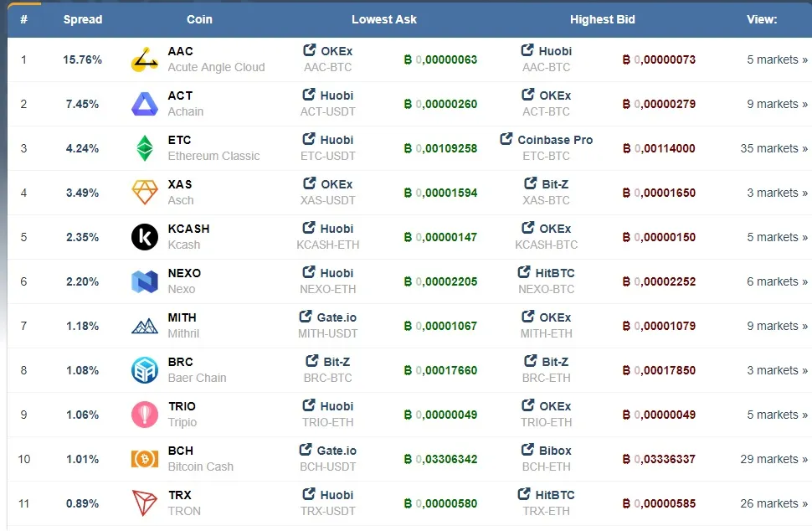Viewport: 812px width, 531px height.
Task: Open external link icon beside Bibox
Action: (527, 450)
